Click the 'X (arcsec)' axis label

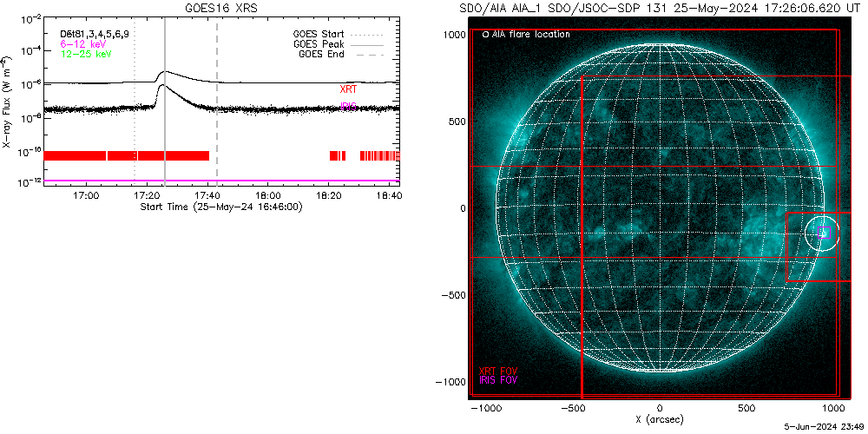point(660,420)
